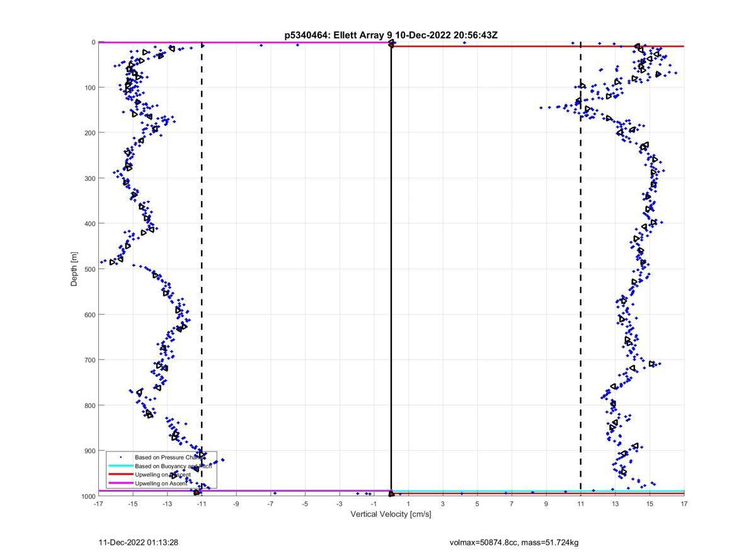Click the Upwelling on Descent legend entry
This screenshot has width=756, height=558.
pos(163,474)
